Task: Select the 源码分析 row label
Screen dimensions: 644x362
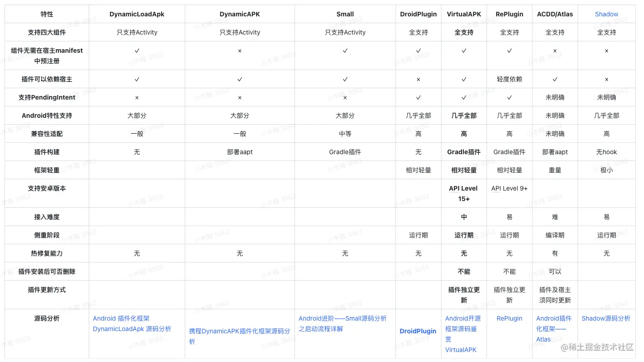Action: (x=47, y=318)
